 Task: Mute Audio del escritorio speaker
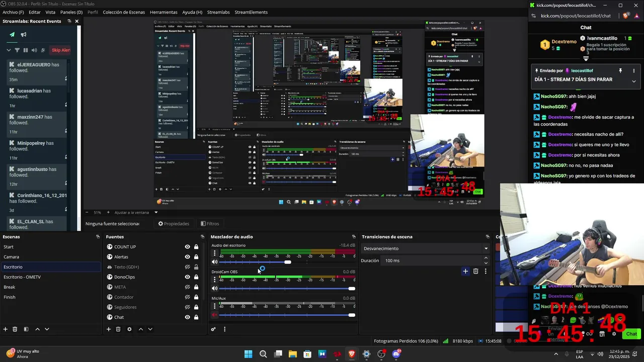(215, 262)
